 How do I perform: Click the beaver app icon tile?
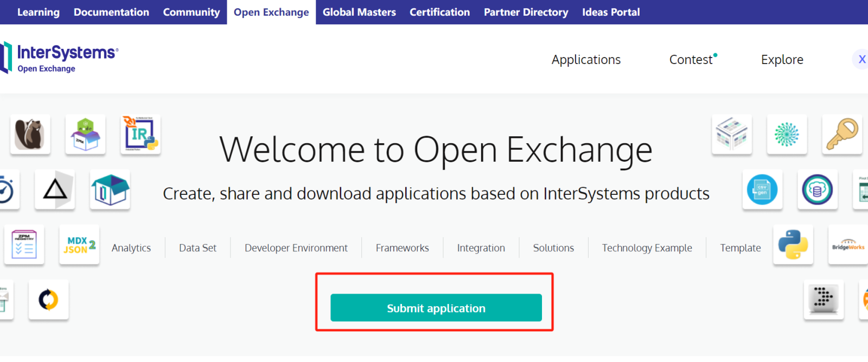[30, 134]
